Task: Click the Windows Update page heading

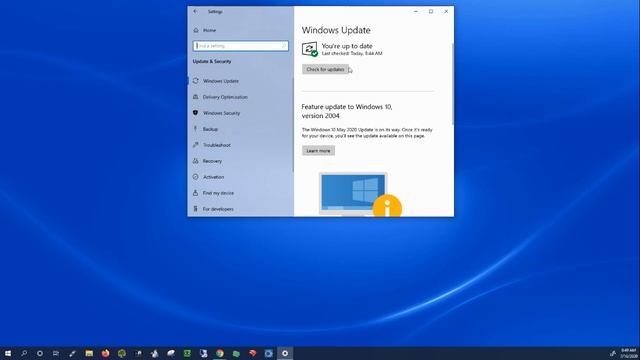Action: click(x=336, y=30)
